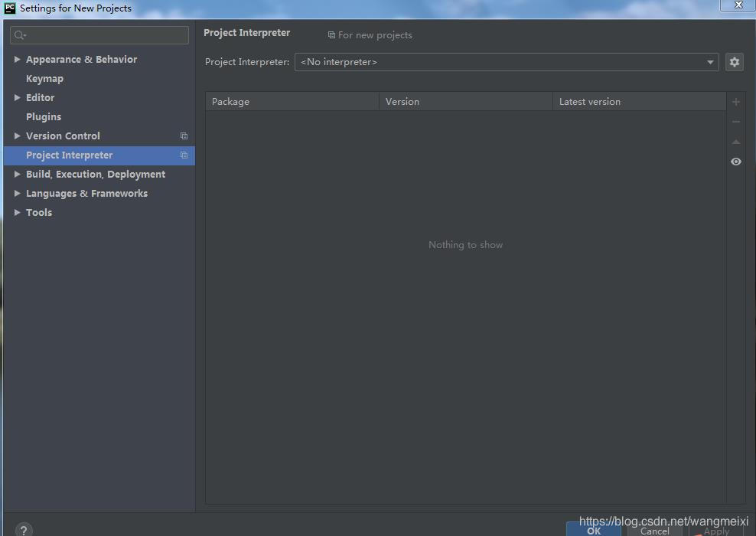
Task: Click the search magnifier icon
Action: 20,35
